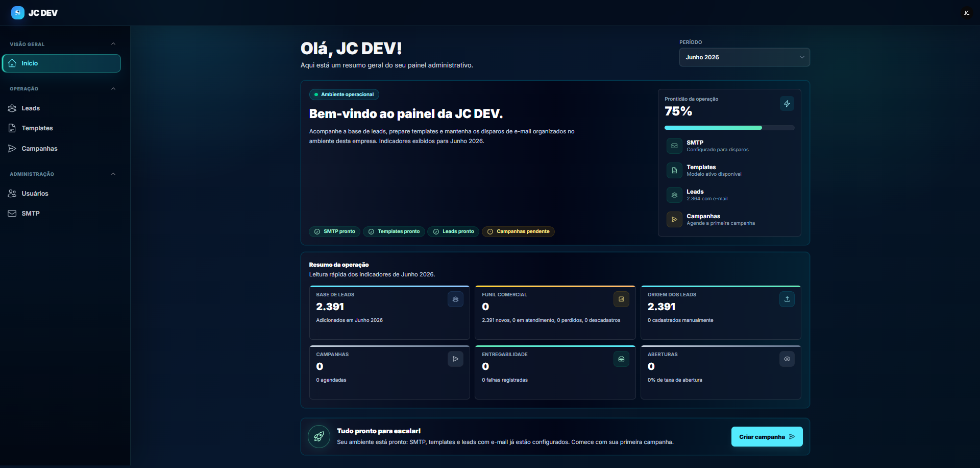Open the Leads page from sidebar
This screenshot has height=468, width=980.
coord(61,108)
